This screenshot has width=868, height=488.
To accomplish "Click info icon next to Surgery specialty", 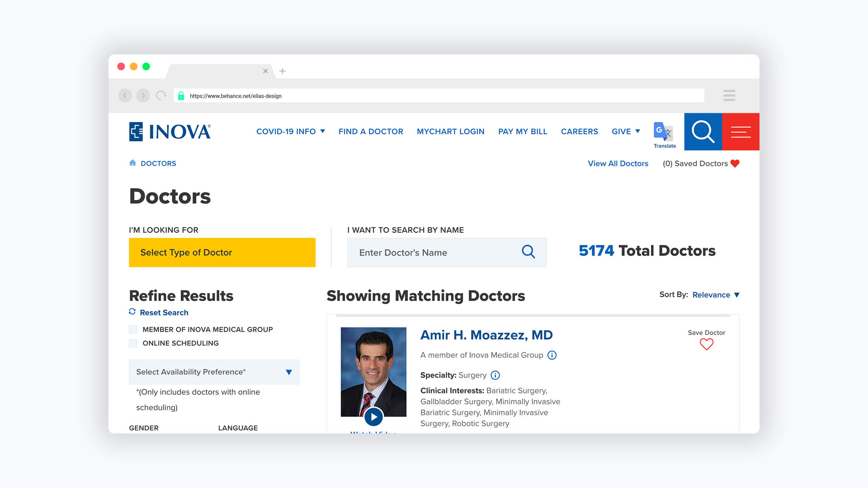I will click(x=495, y=375).
